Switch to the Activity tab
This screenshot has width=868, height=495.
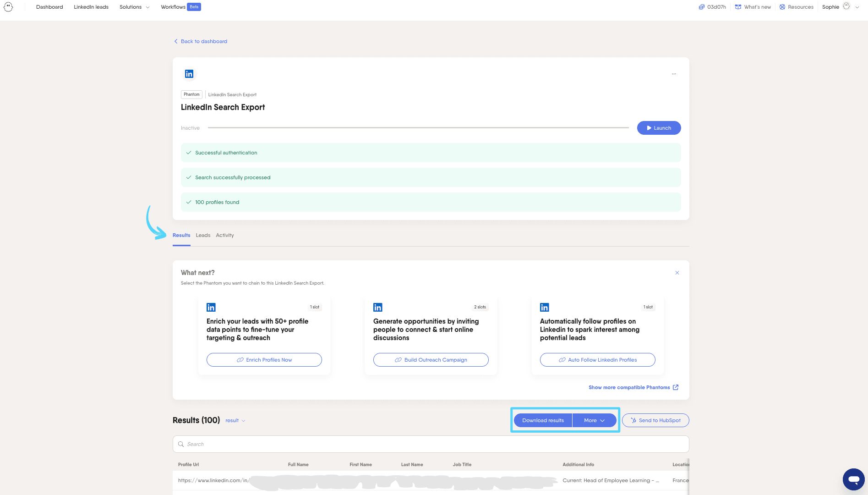(225, 235)
